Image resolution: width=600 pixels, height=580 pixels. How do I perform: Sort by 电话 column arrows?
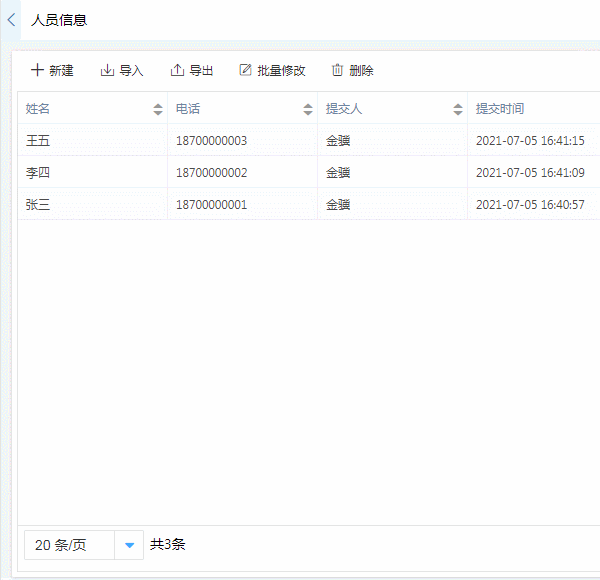pyautogui.click(x=308, y=109)
